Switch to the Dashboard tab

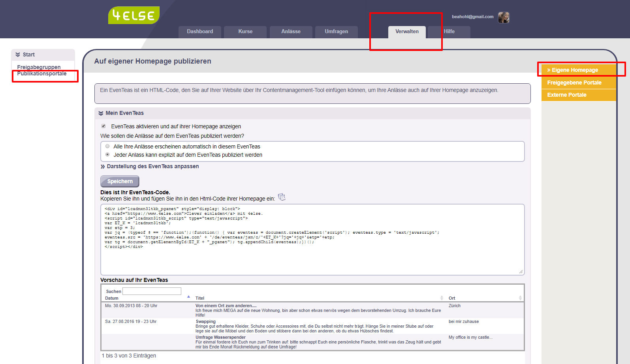(200, 32)
